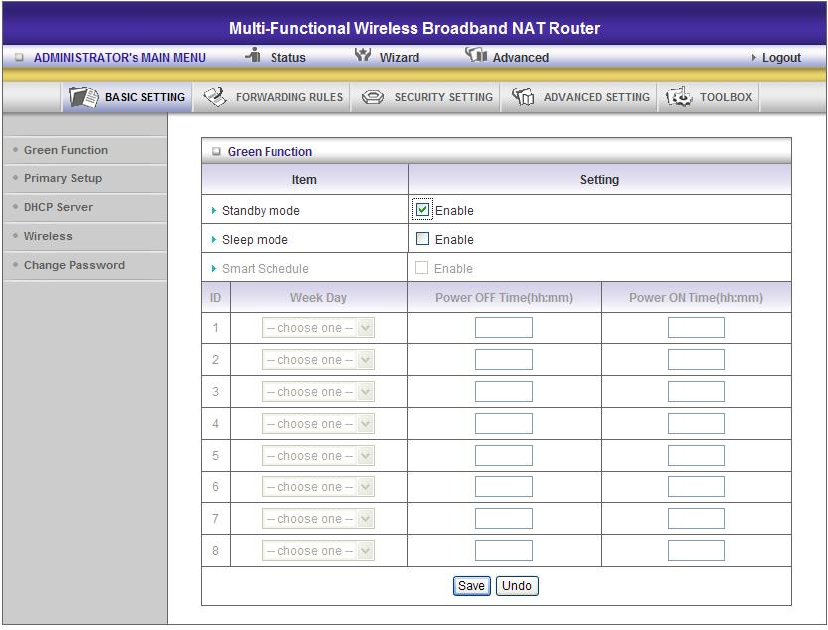The image size is (828, 630).
Task: Click the 'Week Day' column header
Action: click(x=318, y=298)
